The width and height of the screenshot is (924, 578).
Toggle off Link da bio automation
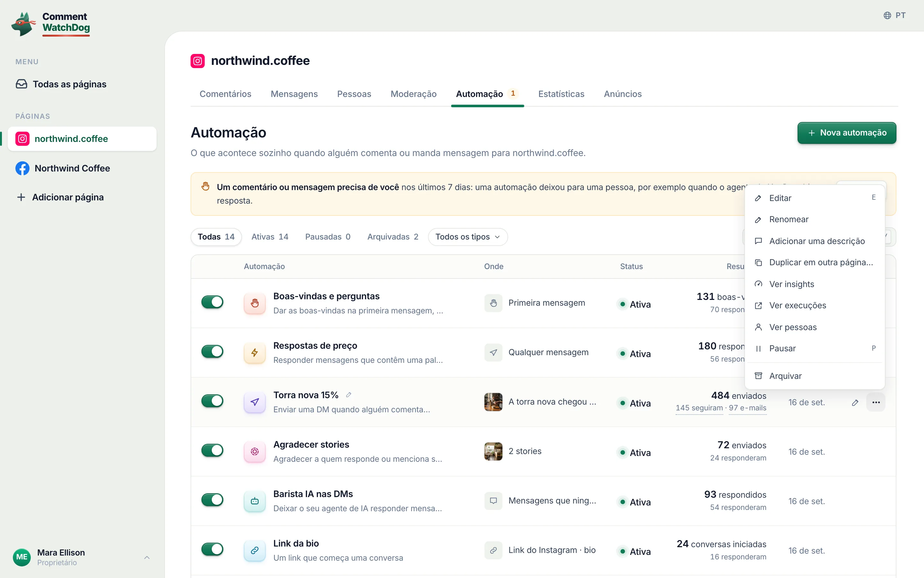[212, 549]
